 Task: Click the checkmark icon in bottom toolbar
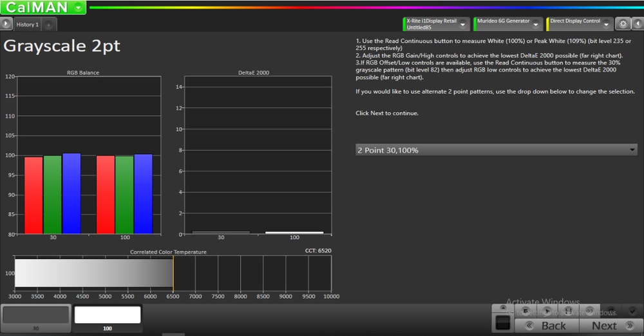pyautogui.click(x=632, y=311)
